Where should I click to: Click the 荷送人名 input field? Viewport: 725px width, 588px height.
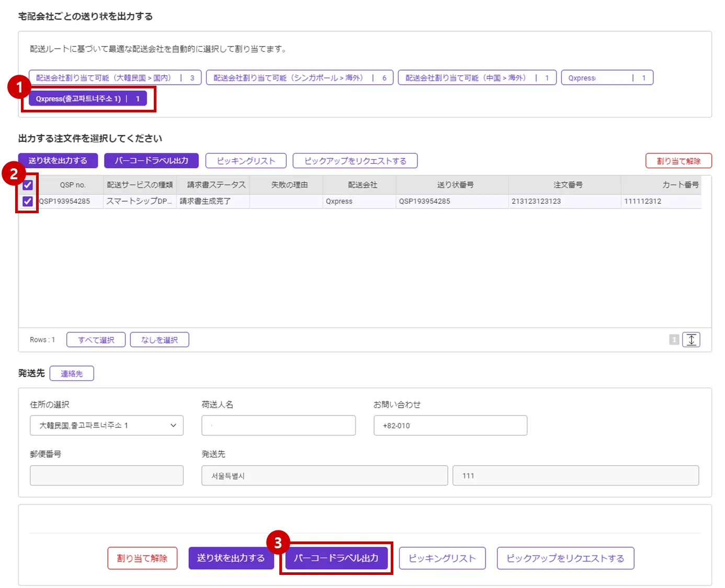click(x=279, y=425)
